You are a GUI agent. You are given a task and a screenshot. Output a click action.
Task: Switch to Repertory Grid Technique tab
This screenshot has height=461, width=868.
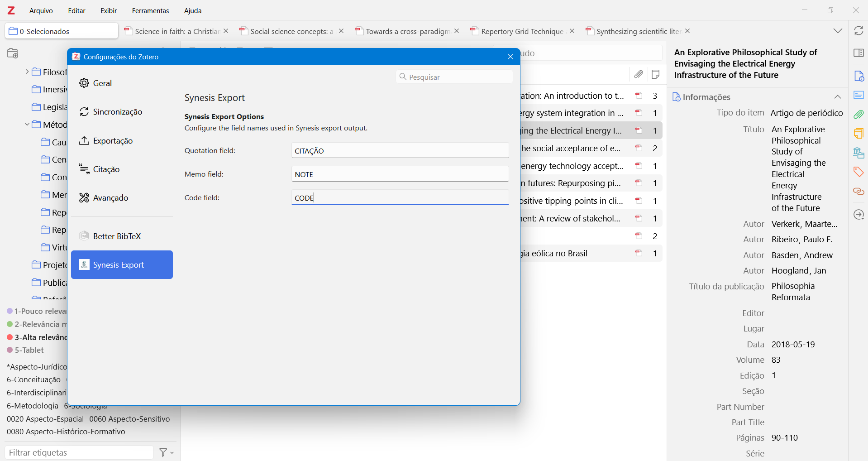[x=522, y=31]
